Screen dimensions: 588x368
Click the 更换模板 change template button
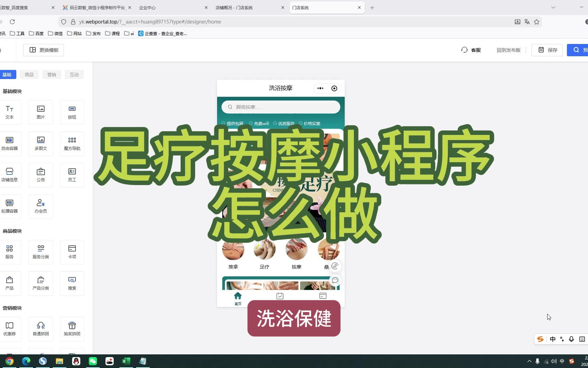[44, 50]
